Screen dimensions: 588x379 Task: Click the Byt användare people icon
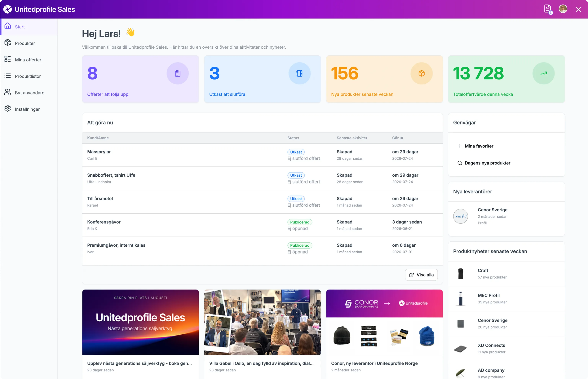(8, 92)
